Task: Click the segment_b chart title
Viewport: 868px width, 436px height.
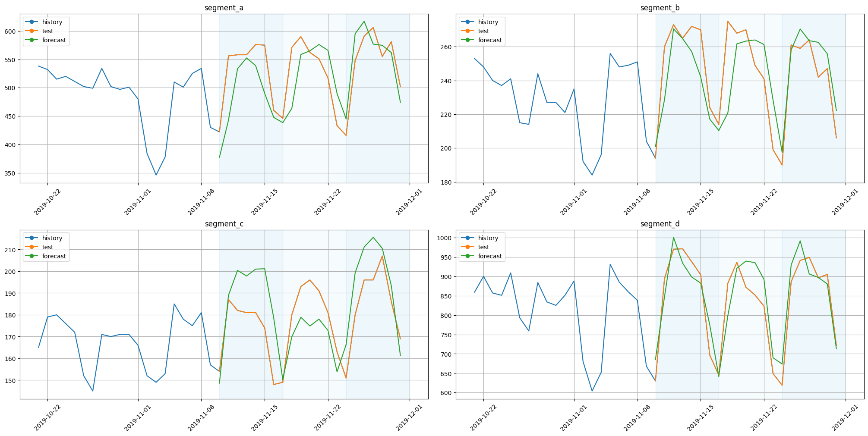Action: coord(660,8)
